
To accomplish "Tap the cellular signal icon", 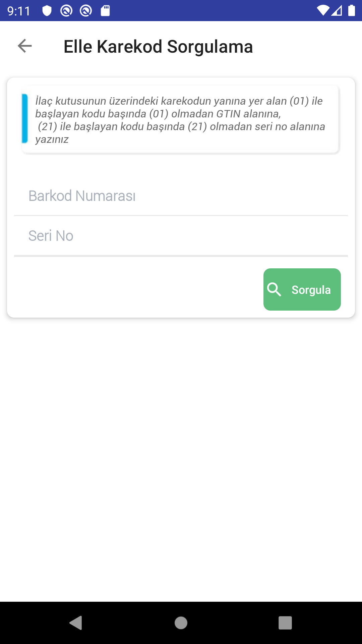I will (x=337, y=10).
